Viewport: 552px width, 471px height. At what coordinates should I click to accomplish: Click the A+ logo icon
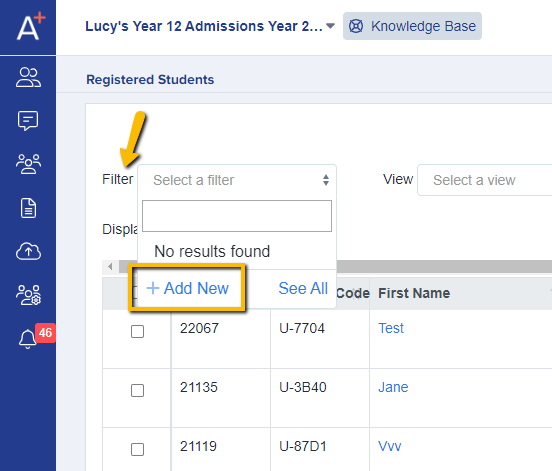tap(31, 26)
